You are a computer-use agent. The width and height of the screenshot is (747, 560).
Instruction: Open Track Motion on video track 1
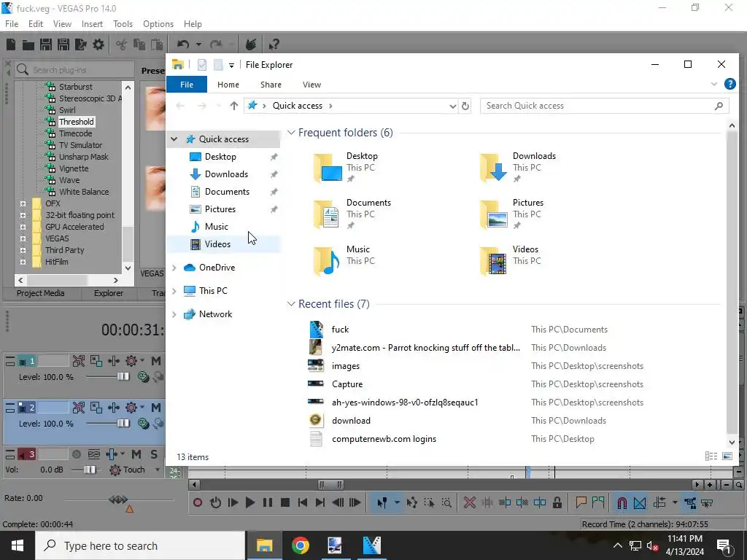click(96, 361)
